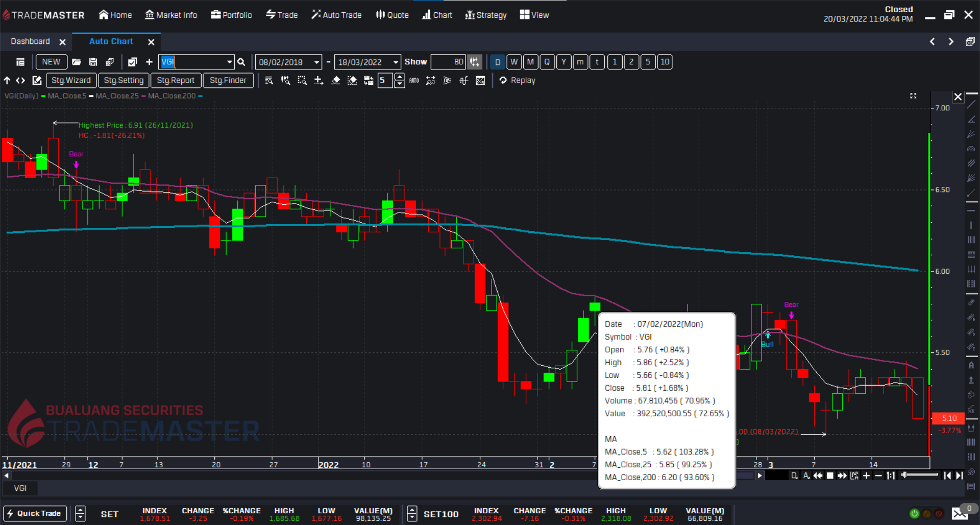Change the SET index selector
Screen dimensions: 980x525
click(80, 513)
